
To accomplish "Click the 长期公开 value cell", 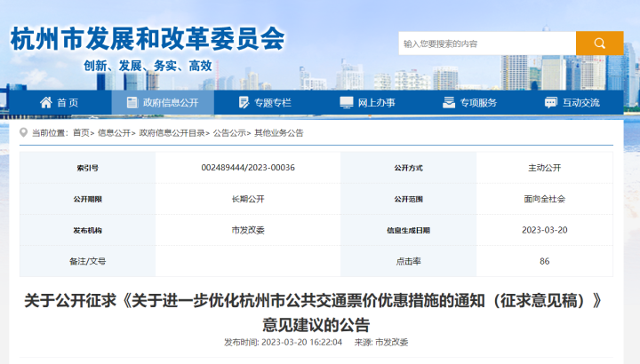I will pos(248,199).
